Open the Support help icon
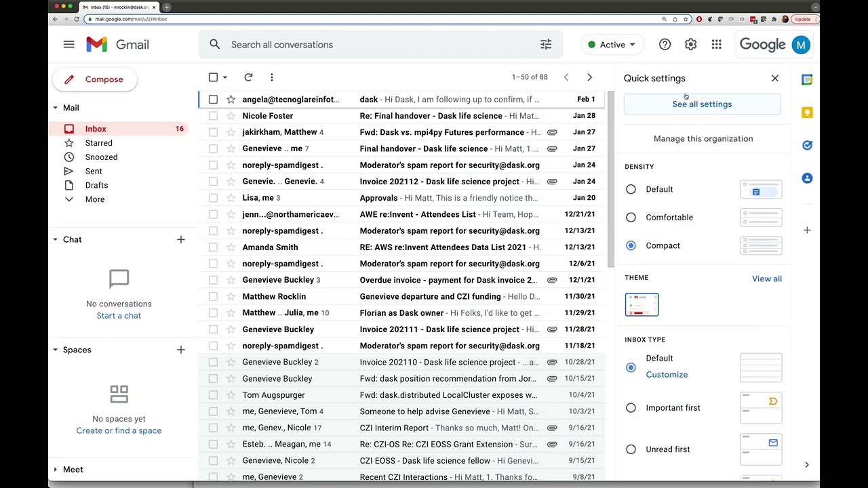This screenshot has height=488, width=868. click(665, 44)
